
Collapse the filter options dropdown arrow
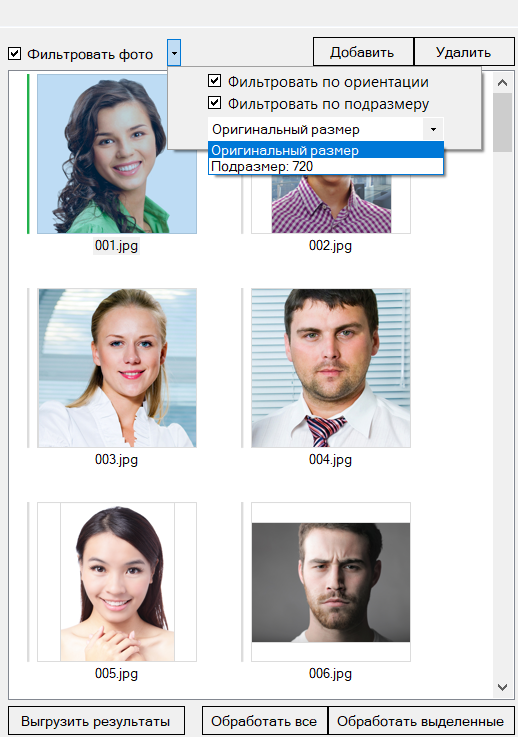coord(174,53)
